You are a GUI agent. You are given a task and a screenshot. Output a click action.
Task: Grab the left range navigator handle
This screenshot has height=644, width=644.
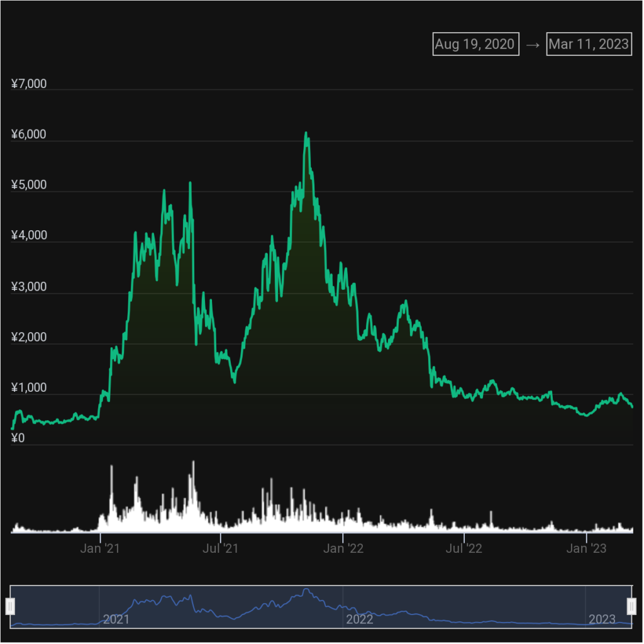coord(10,606)
